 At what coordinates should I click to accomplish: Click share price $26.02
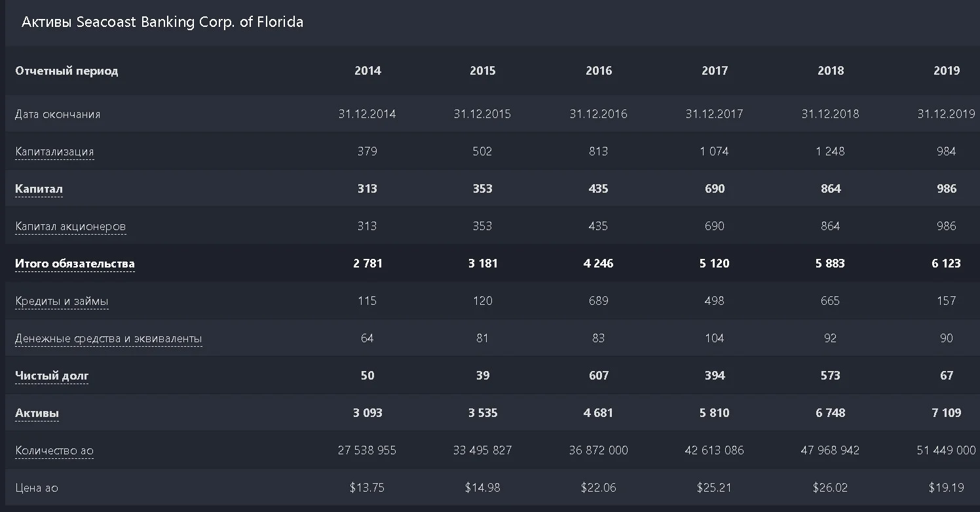point(831,488)
